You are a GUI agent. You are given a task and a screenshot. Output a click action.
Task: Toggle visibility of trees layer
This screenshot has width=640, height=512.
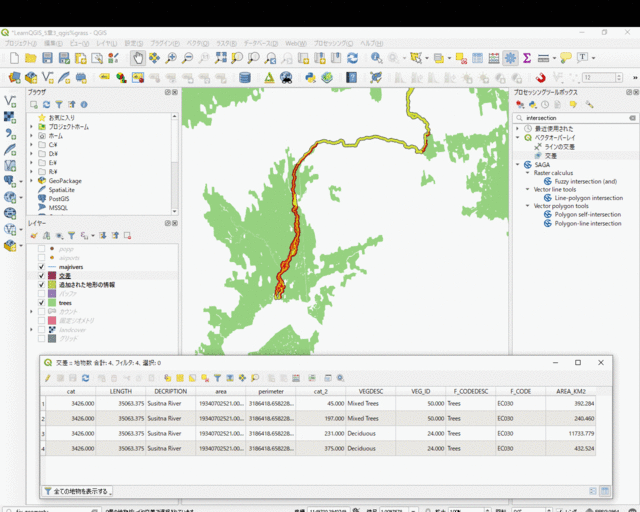41,303
